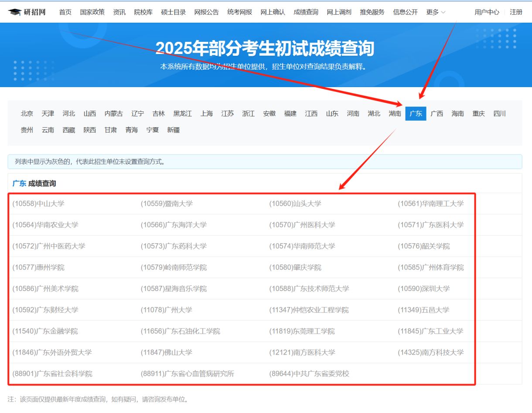Go to 资讯 page

tap(119, 12)
